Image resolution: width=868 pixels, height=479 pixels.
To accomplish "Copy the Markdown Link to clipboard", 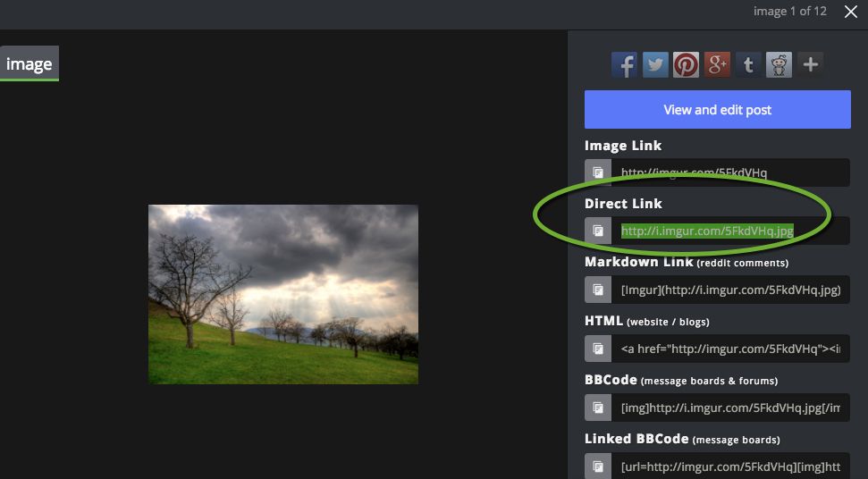I will coord(598,290).
